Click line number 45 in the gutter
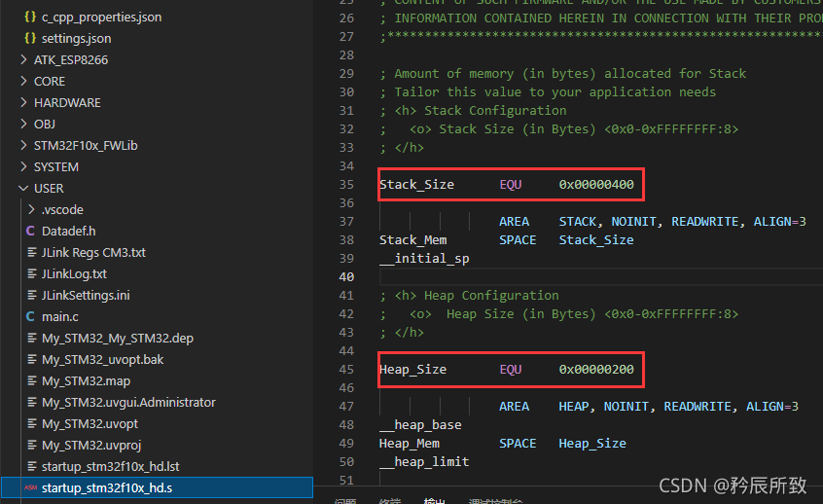823x504 pixels. [x=346, y=369]
